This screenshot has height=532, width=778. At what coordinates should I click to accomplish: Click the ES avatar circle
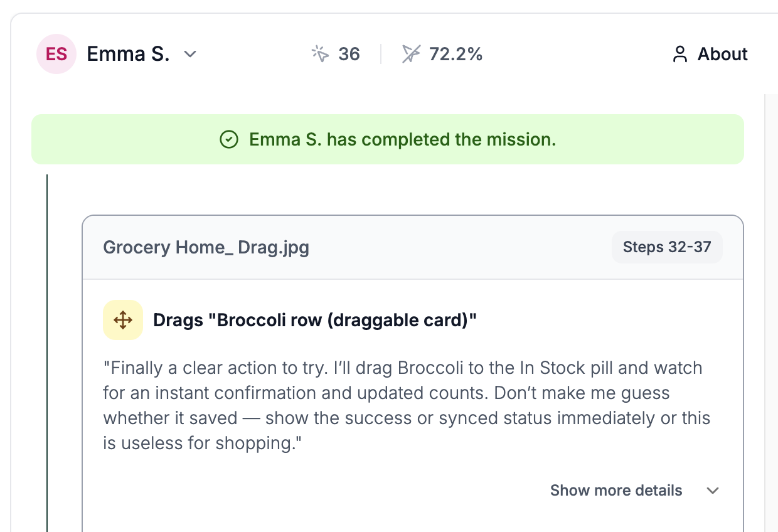(x=56, y=54)
